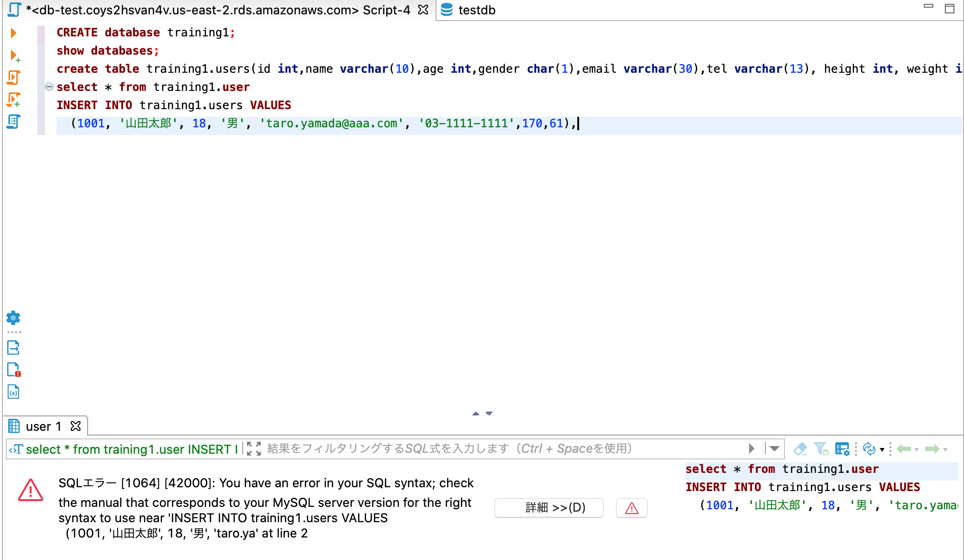Click the SQL error 1064 message text
This screenshot has width=964, height=560.
point(266,508)
